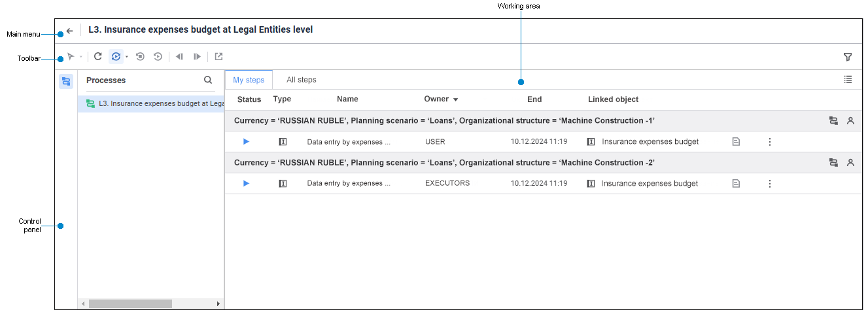Click the USER owner cell
Screen dimensions: 868x310
[x=435, y=142]
